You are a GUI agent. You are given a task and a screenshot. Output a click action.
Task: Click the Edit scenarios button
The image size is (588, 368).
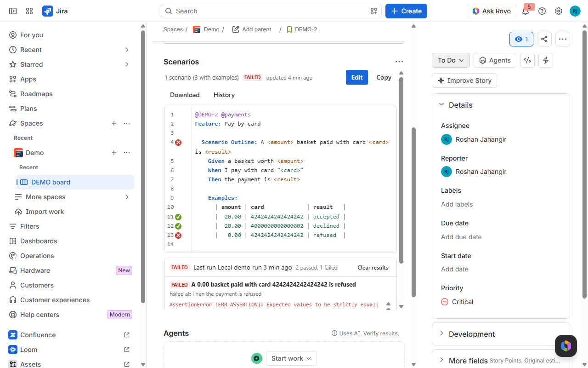(x=357, y=77)
